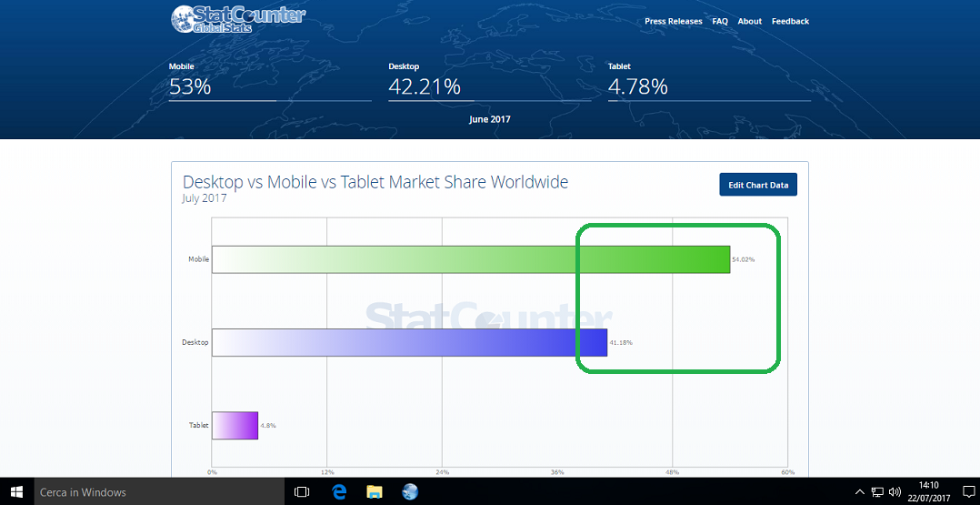Open the network status tray icon
980x505 pixels.
878,492
